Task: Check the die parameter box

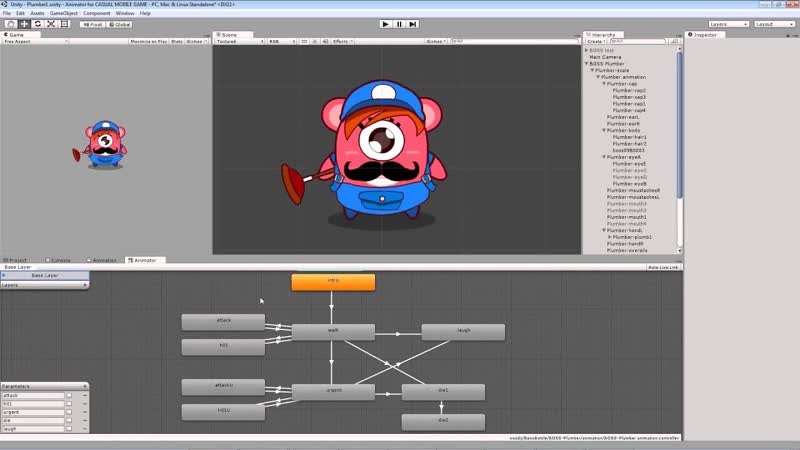Action: pos(69,420)
